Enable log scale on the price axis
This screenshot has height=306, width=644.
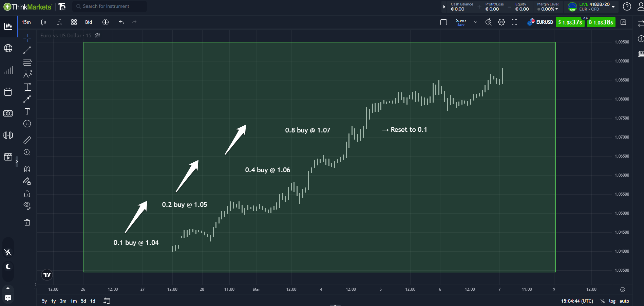coord(612,301)
